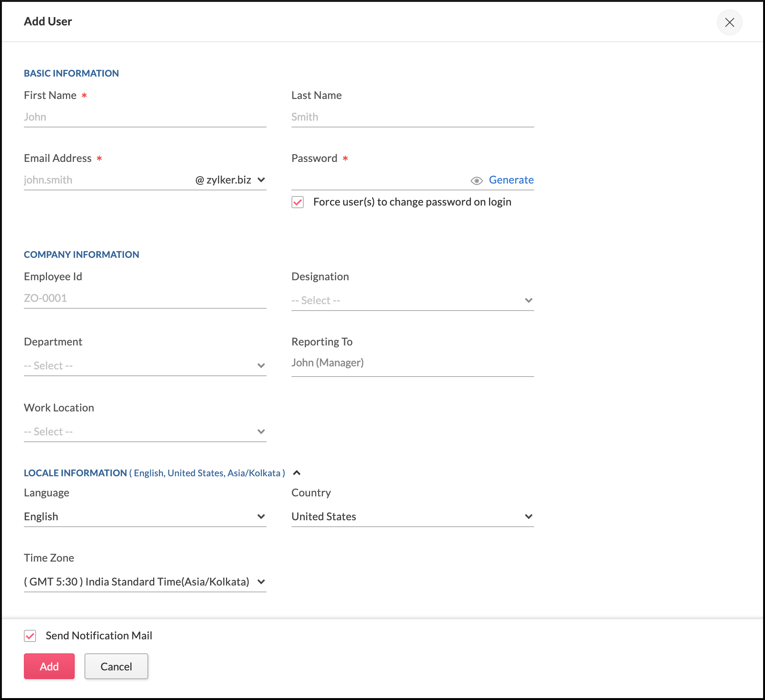The image size is (765, 700).
Task: Close the Add User dialog
Action: [x=729, y=22]
